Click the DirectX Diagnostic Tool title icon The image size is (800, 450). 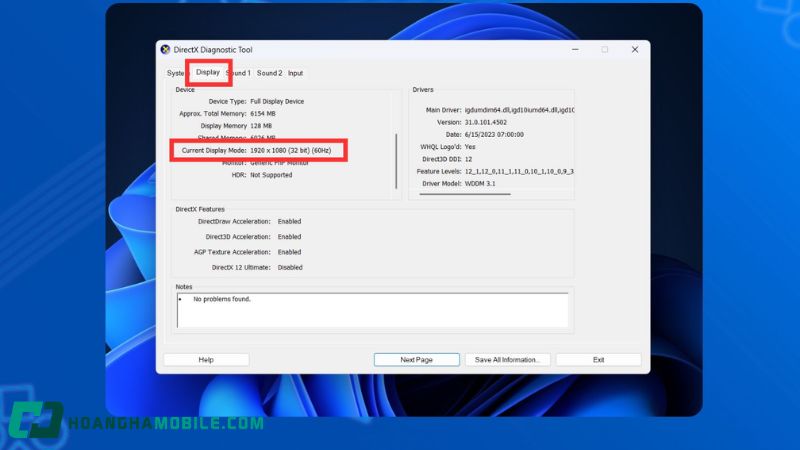165,49
